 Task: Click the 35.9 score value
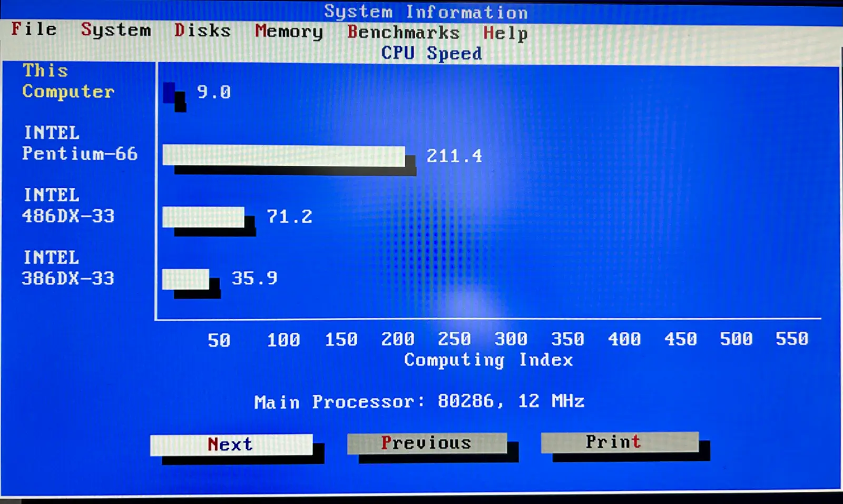tap(254, 278)
